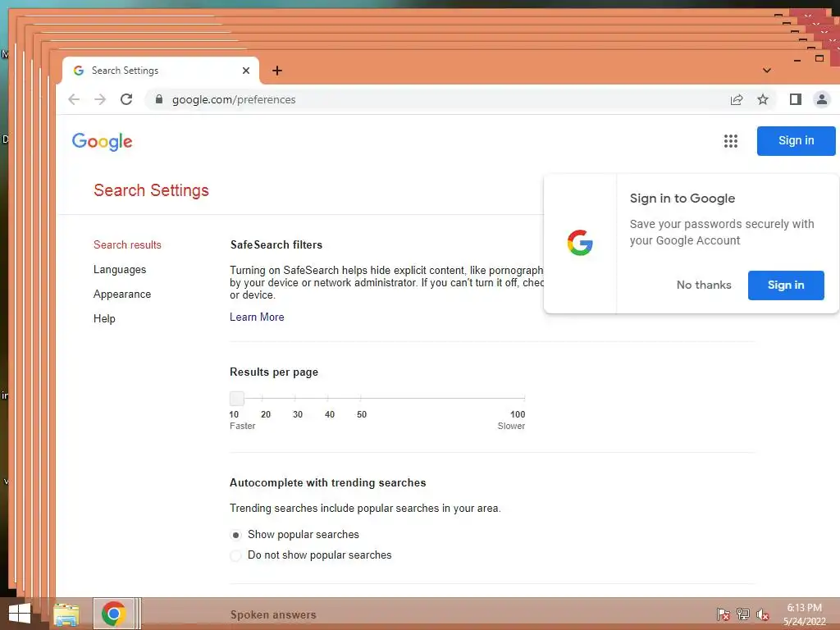Click the Autocomplete with trending searches heading
Viewport: 840px width, 630px height.
tap(328, 482)
